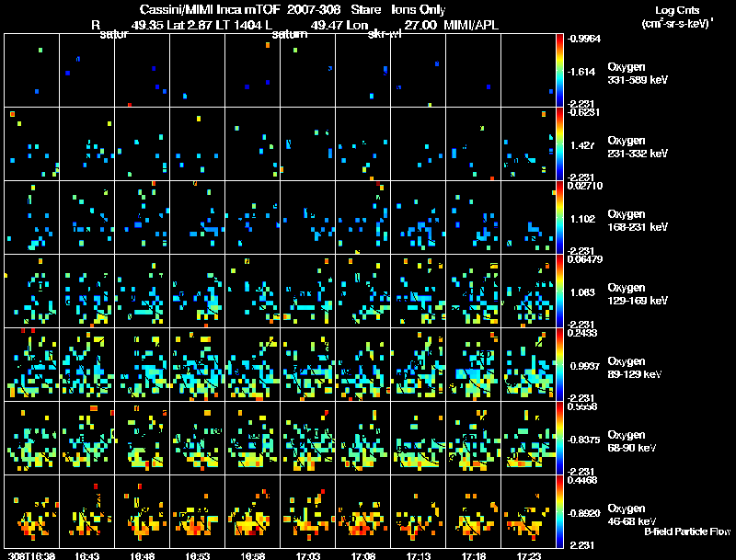This screenshot has height=560, width=736.
Task: Open the 68-90 keV panel at 16:48
Action: pyautogui.click(x=143, y=438)
